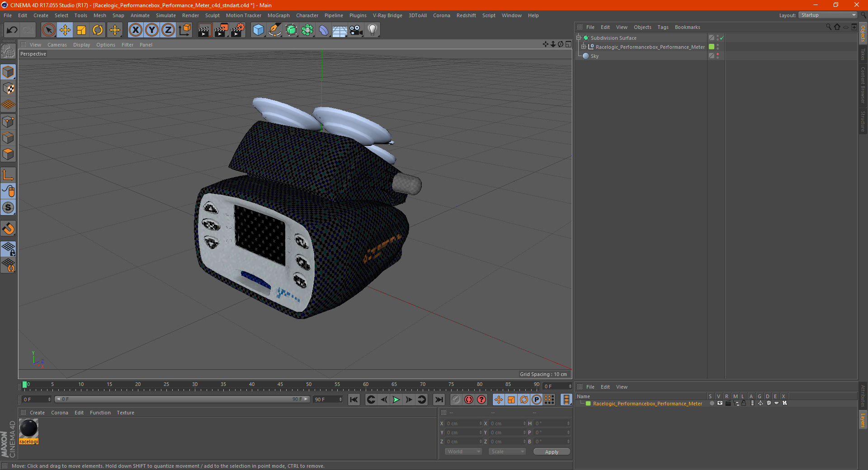Click the Undo arrow icon
This screenshot has width=868, height=470.
[x=12, y=30]
